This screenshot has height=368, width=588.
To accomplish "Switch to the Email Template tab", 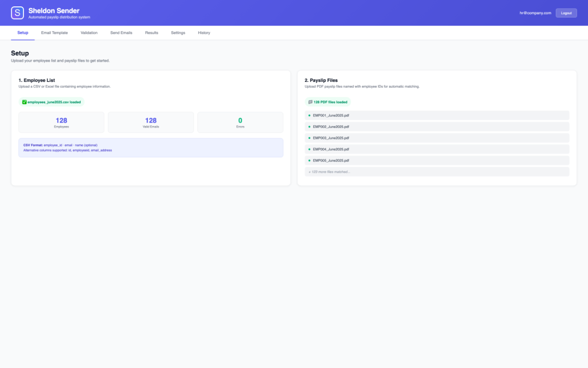I will tap(54, 33).
